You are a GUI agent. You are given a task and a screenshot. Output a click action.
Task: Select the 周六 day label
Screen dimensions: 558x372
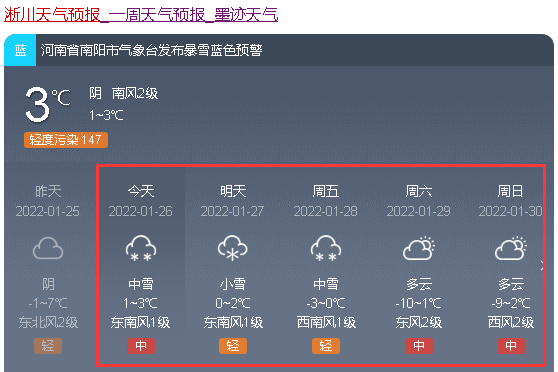coord(419,191)
